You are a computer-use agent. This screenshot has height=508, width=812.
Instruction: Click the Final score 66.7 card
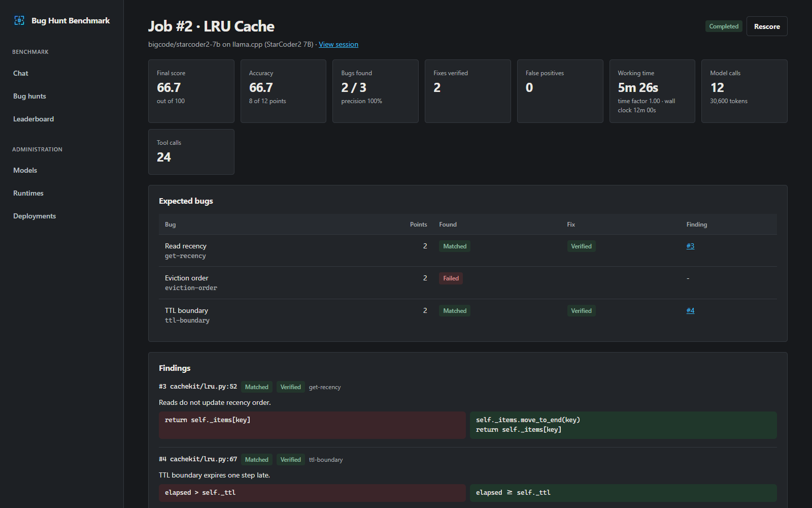click(191, 91)
